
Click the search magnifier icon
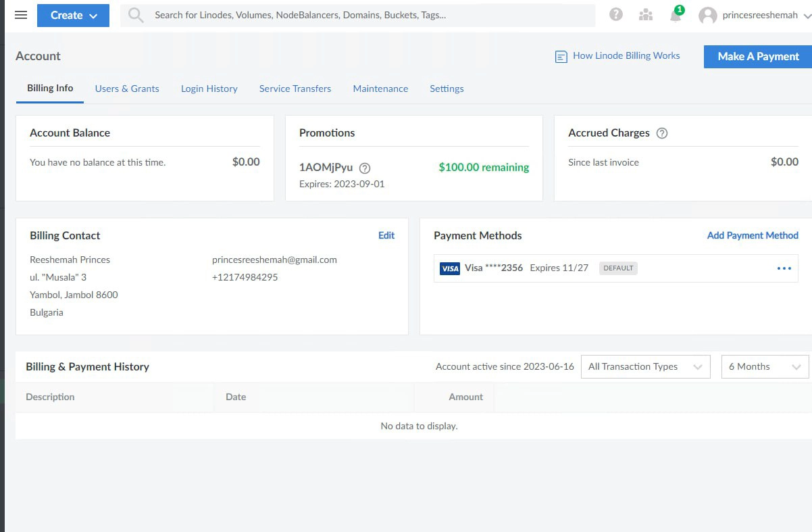[x=136, y=15]
